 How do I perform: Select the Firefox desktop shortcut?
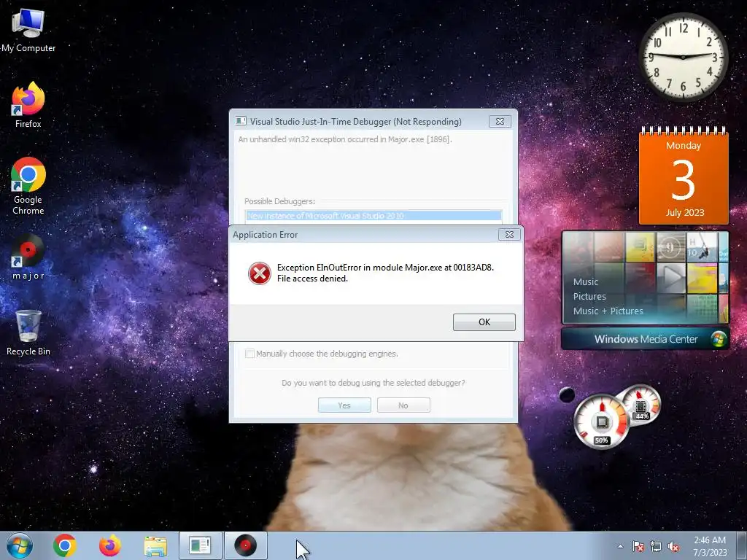point(28,105)
